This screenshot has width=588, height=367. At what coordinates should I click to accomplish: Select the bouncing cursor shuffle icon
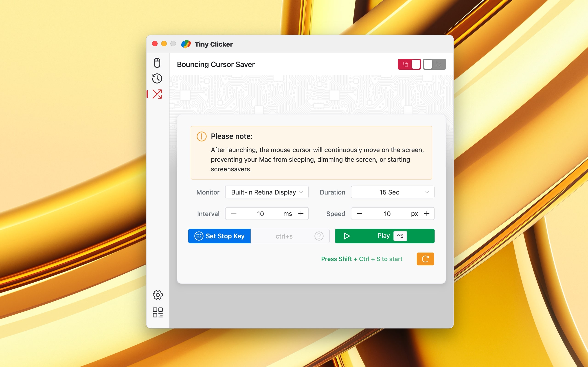click(157, 94)
